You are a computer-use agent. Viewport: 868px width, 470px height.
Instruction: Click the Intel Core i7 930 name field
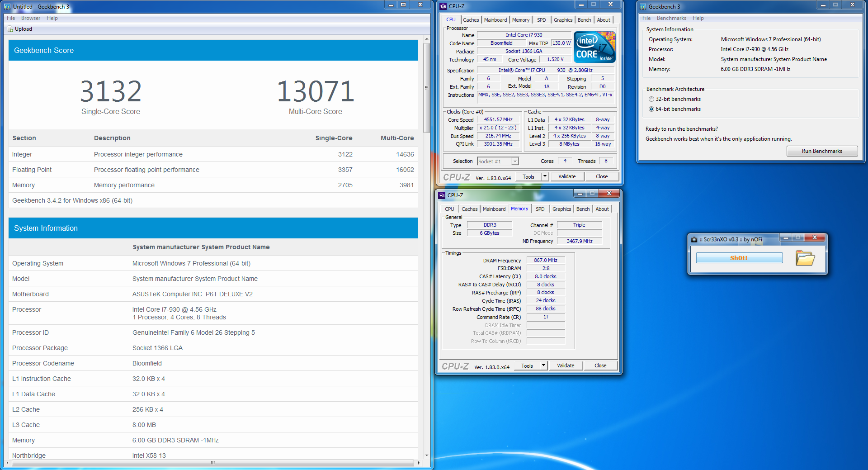[524, 35]
